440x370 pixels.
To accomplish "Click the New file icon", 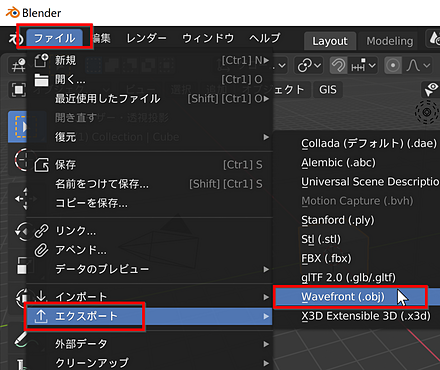I will pos(42,60).
